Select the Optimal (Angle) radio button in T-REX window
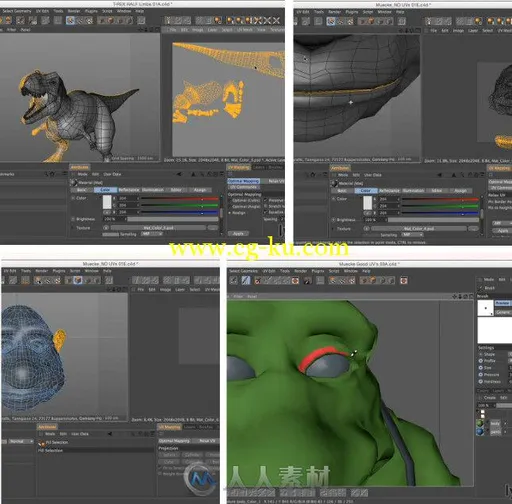Viewport: 512px width, 504px height. [x=230, y=207]
